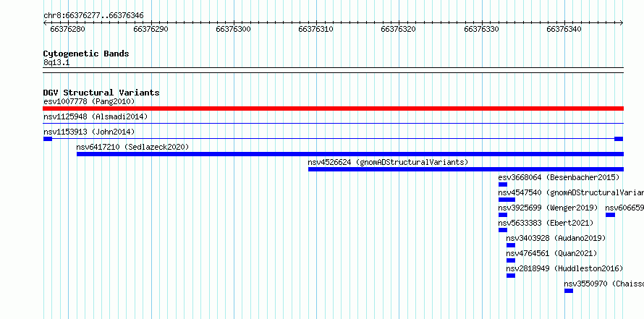Image resolution: width=644 pixels, height=319 pixels.
Task: Open nsv4526624 (gnomADStructuralVariants) label
Action: click(388, 162)
